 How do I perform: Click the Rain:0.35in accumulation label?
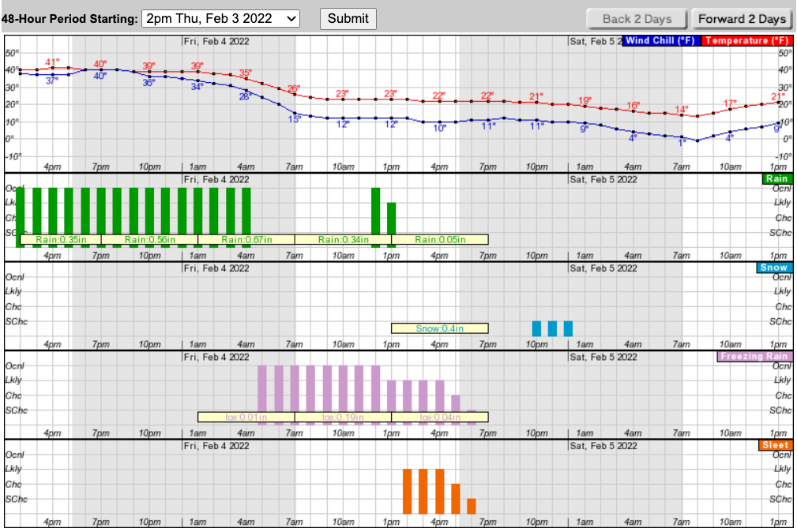61,240
